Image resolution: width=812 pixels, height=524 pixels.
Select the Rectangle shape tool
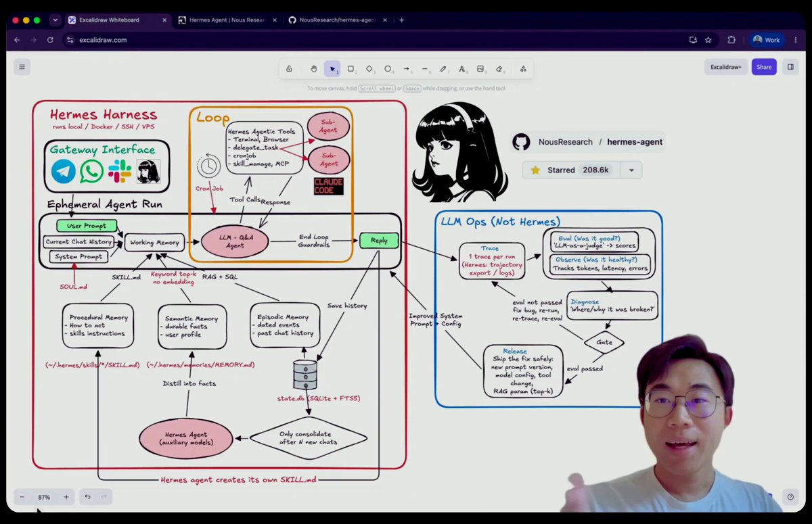[351, 68]
